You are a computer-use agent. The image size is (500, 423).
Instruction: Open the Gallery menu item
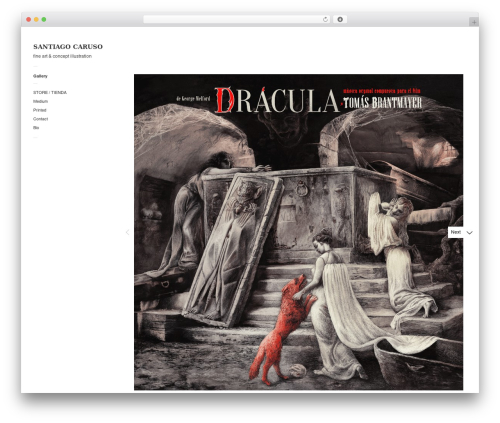pyautogui.click(x=40, y=76)
